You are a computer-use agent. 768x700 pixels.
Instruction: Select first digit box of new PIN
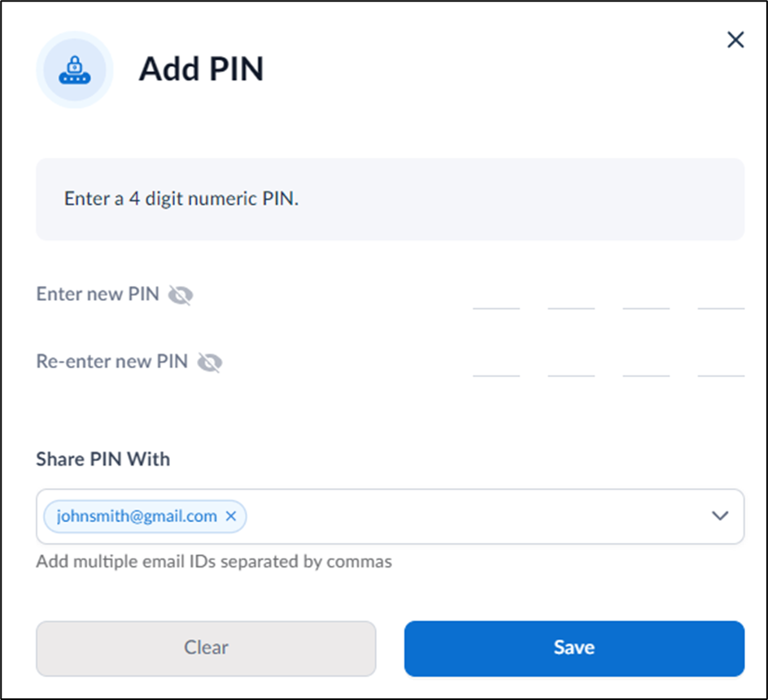click(x=496, y=296)
